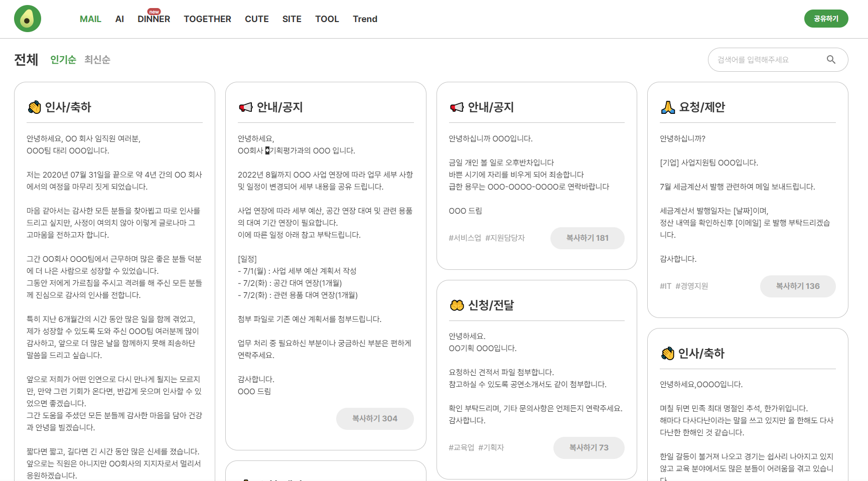Viewport: 868px width, 481px height.
Task: Click the text '안녕하십니까 OOO입니다.'
Action: coord(491,138)
